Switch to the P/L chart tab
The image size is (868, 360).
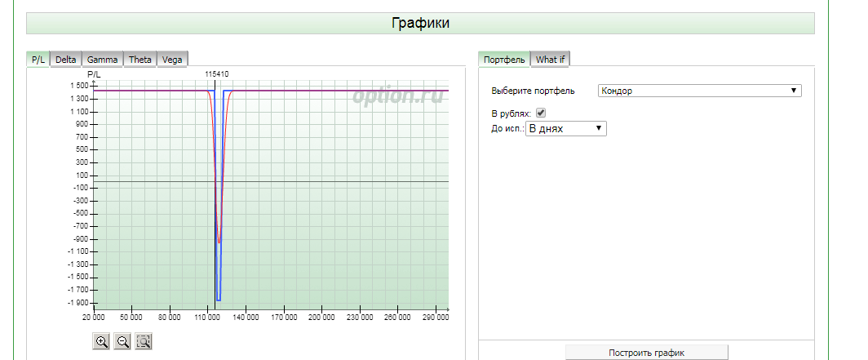pyautogui.click(x=38, y=60)
